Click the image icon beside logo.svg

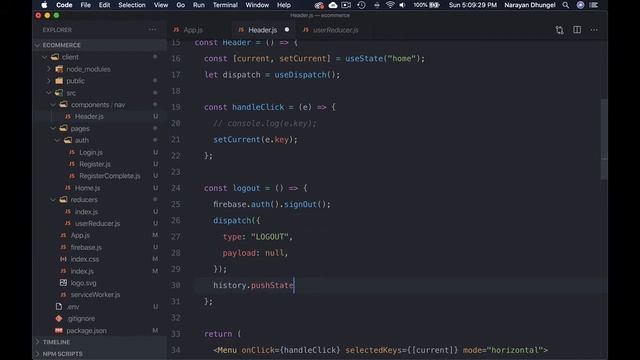[x=63, y=282]
